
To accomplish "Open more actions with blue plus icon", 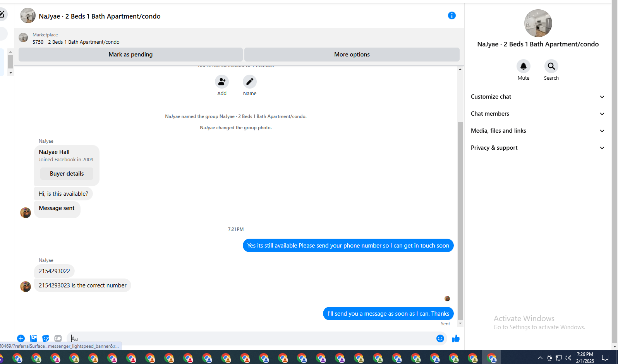I will point(21,338).
